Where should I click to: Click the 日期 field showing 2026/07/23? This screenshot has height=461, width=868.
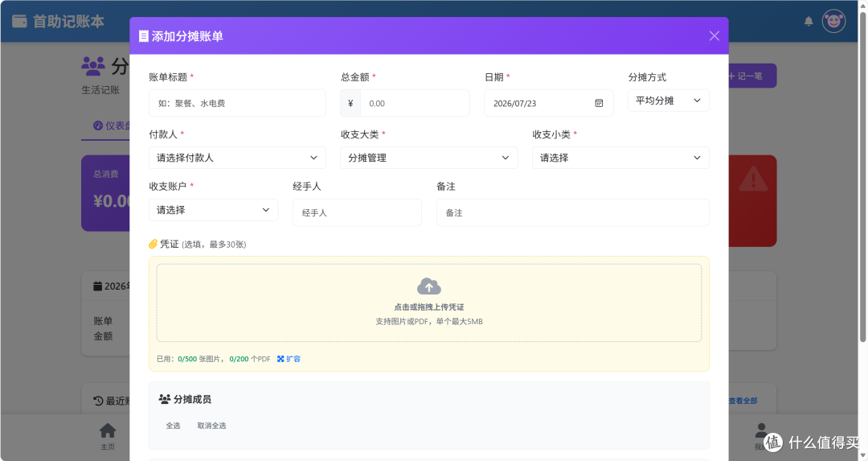[548, 103]
